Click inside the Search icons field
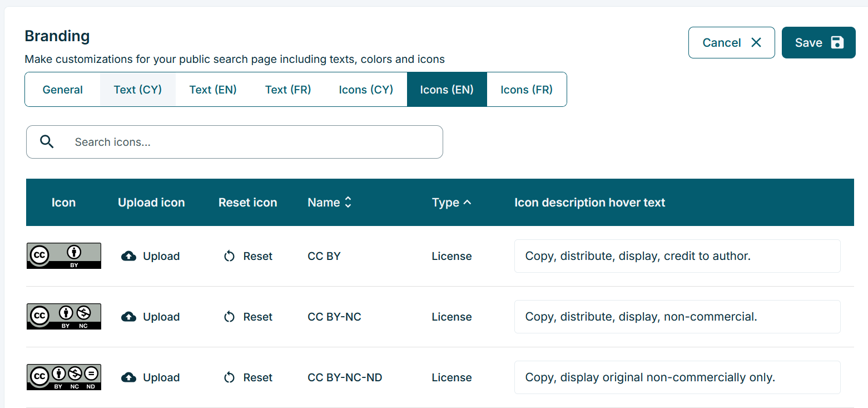Screen dimensions: 868x408 click(x=234, y=141)
